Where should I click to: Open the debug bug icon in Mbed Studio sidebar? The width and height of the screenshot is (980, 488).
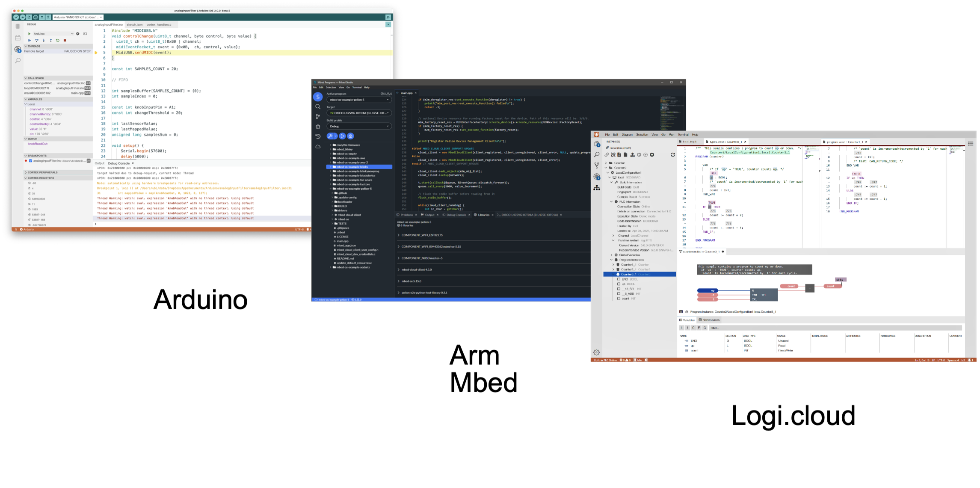coord(318,127)
